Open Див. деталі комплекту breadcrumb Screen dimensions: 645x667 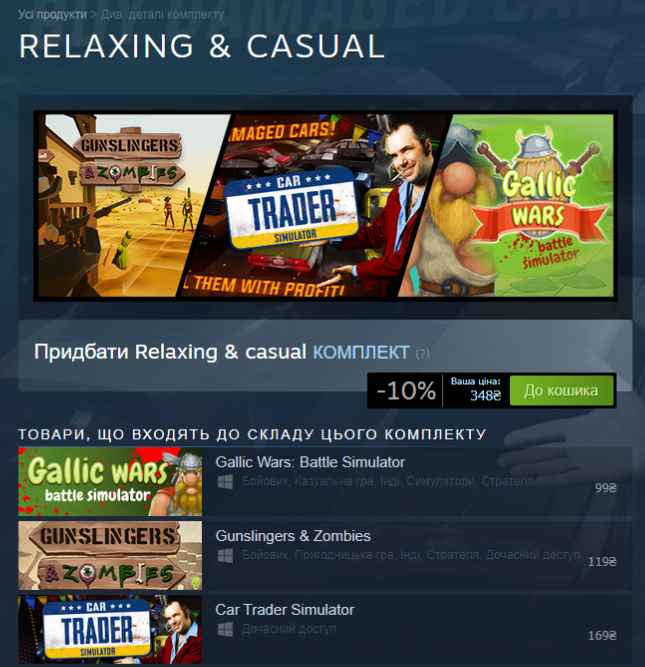pyautogui.click(x=163, y=14)
